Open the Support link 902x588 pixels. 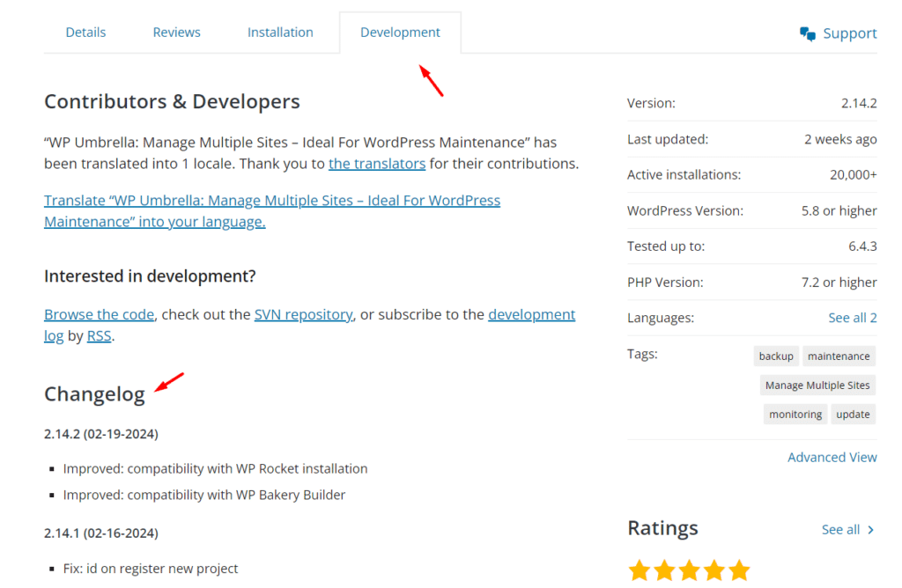point(850,33)
